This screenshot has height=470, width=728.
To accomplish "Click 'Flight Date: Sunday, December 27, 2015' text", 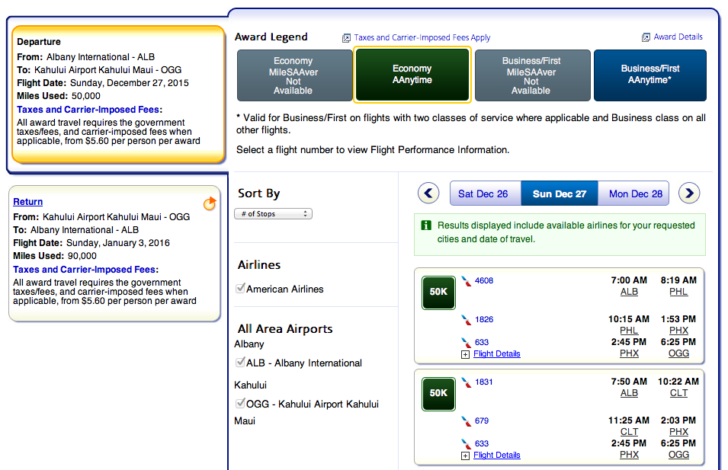I will tap(103, 83).
